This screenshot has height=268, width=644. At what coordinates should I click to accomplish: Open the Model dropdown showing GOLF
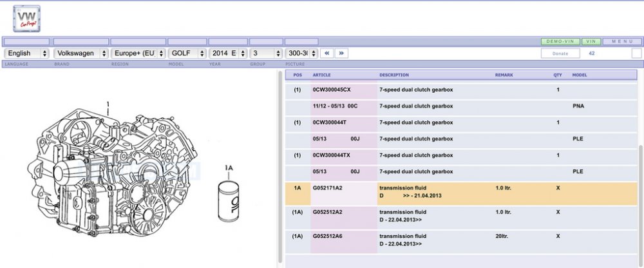pyautogui.click(x=187, y=53)
